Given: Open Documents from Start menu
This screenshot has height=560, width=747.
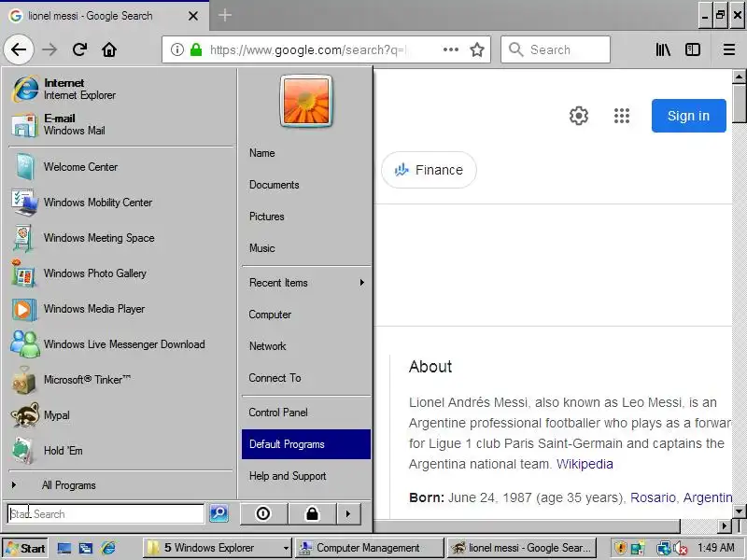Looking at the screenshot, I should tap(306, 185).
